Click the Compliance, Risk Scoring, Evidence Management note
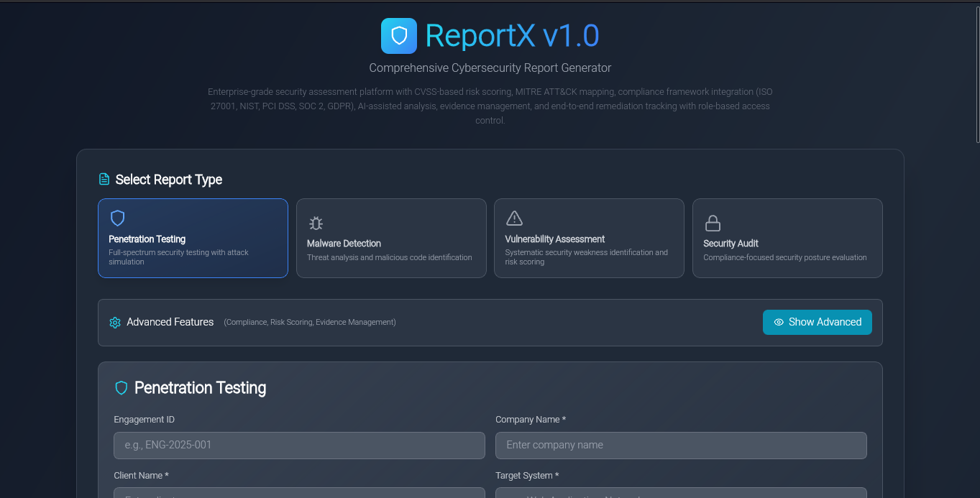This screenshot has height=498, width=980. 310,323
